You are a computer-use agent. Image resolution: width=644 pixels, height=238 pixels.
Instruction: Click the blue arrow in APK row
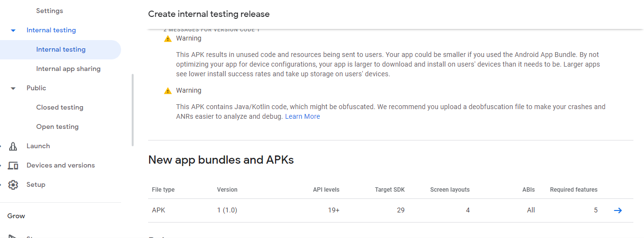point(617,210)
